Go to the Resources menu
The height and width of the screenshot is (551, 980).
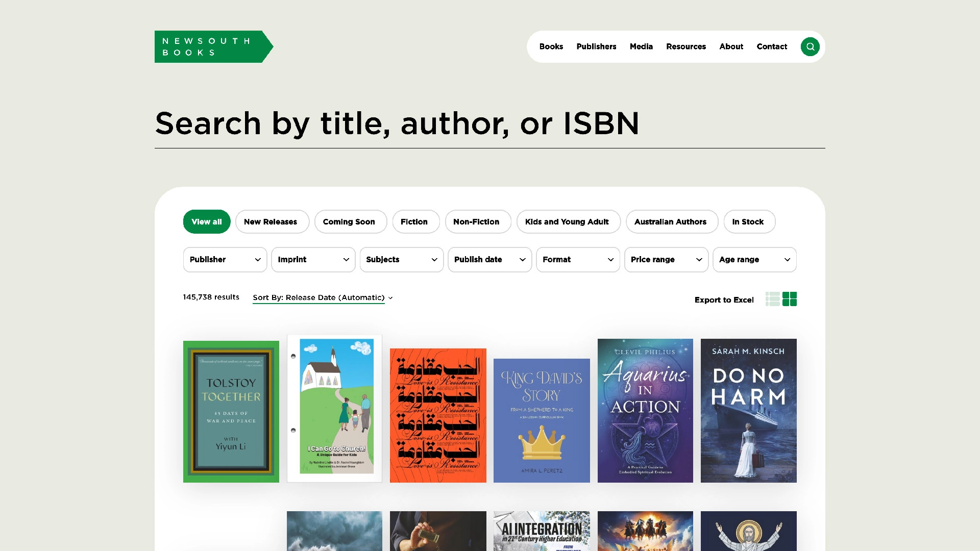pos(685,46)
